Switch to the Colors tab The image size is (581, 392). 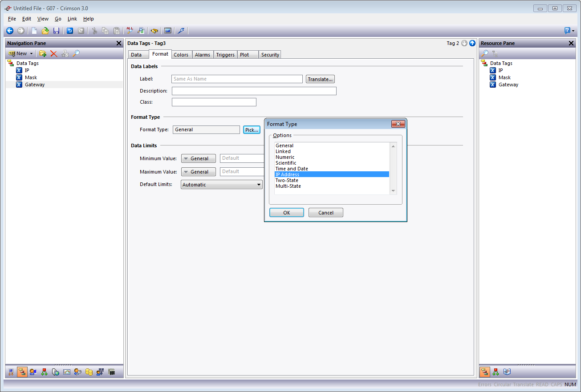(x=181, y=55)
